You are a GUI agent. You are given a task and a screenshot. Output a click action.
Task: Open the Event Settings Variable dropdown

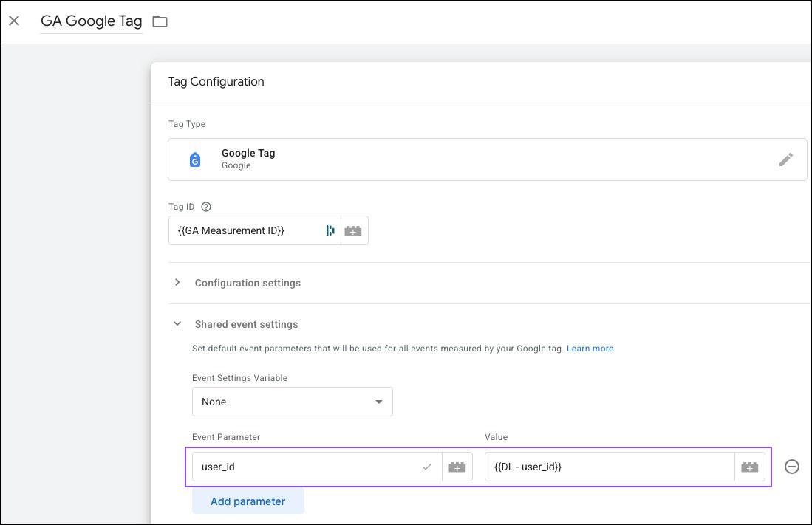[x=292, y=402]
